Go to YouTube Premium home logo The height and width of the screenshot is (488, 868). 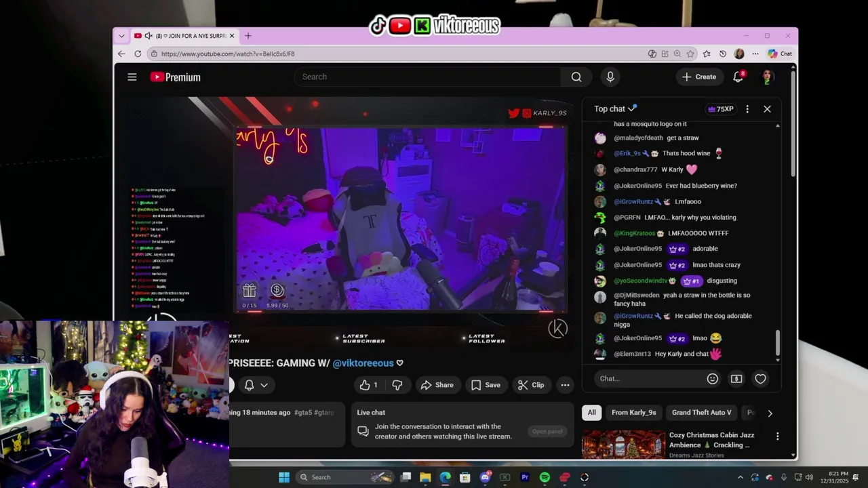tap(175, 77)
